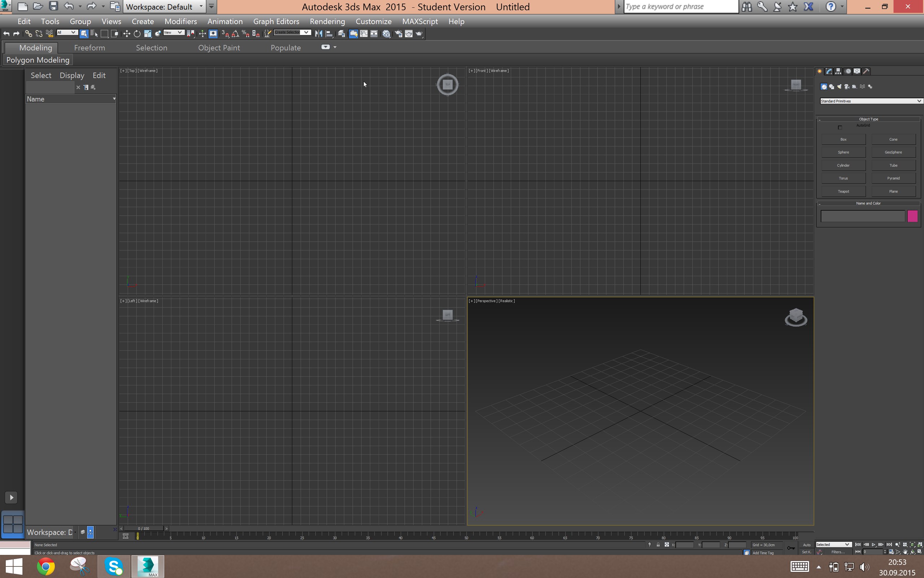924x578 pixels.
Task: Toggle Window/Crossing selection mode
Action: pyautogui.click(x=115, y=34)
